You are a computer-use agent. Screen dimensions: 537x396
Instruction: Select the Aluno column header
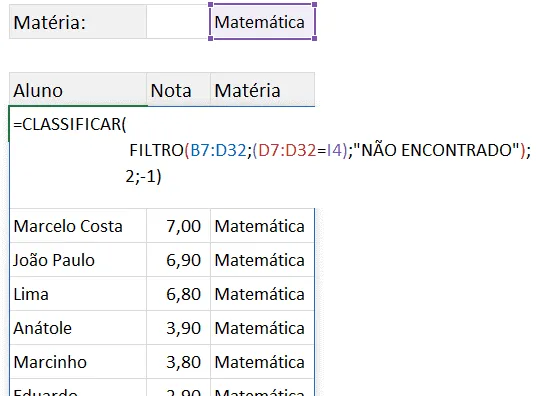(78, 90)
